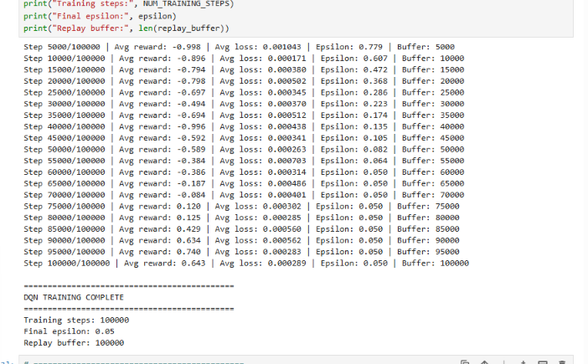Image resolution: width=588 pixels, height=364 pixels.
Task: Click "Step 45000/100000" in the output
Action: (64, 138)
